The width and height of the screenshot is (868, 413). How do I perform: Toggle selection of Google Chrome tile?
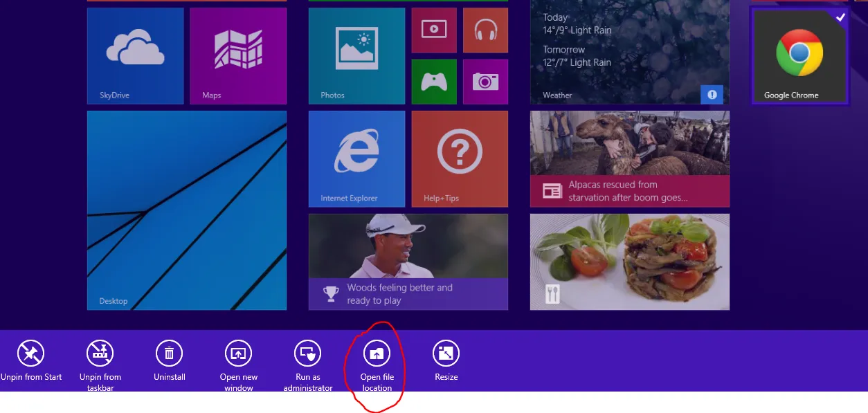click(x=799, y=56)
